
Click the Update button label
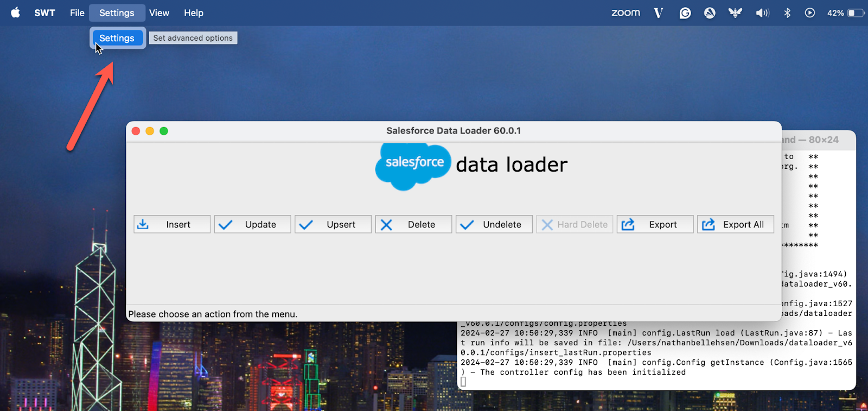(x=260, y=224)
